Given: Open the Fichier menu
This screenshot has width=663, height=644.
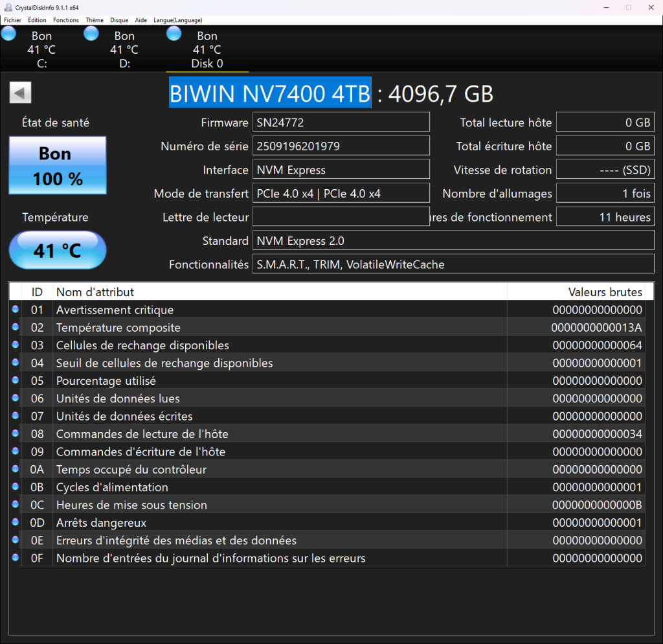Looking at the screenshot, I should pos(12,20).
